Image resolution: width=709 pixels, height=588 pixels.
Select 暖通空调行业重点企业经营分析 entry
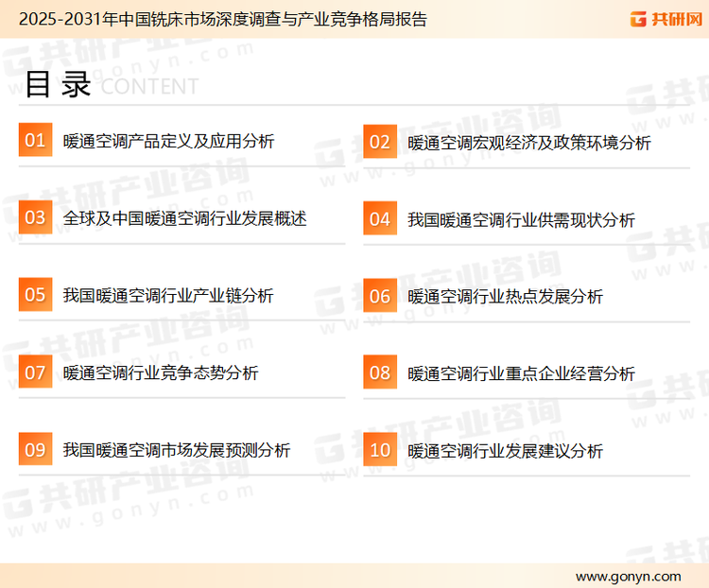click(521, 373)
